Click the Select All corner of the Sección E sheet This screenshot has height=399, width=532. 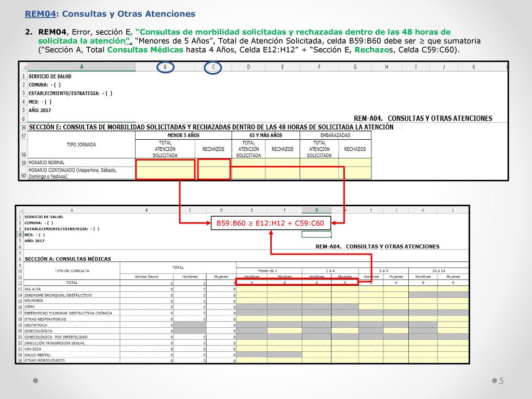[x=23, y=67]
